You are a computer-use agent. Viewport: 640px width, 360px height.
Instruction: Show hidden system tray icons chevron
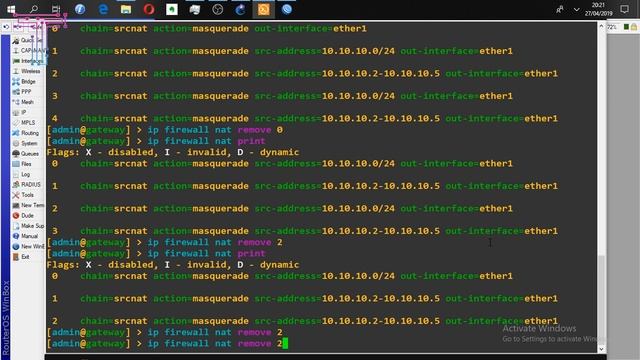point(576,9)
